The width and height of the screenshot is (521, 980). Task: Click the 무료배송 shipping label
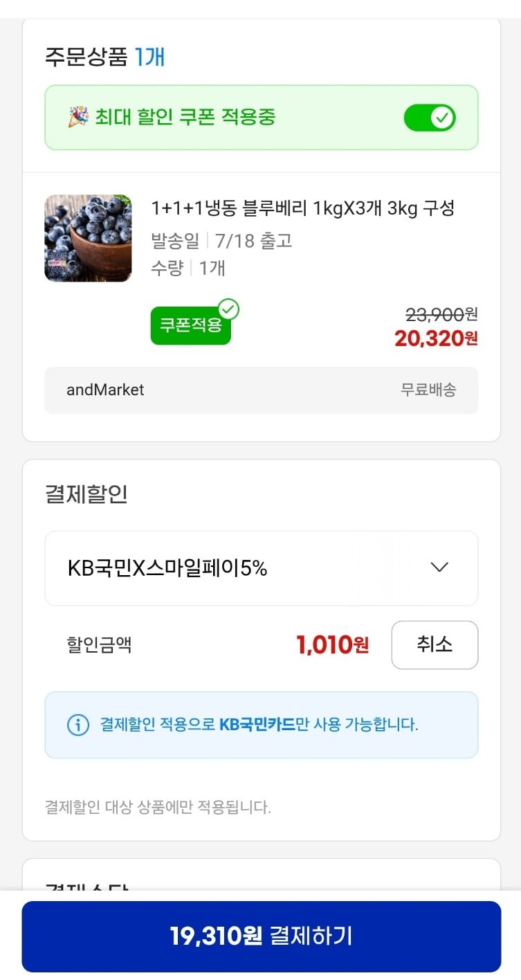(x=428, y=390)
